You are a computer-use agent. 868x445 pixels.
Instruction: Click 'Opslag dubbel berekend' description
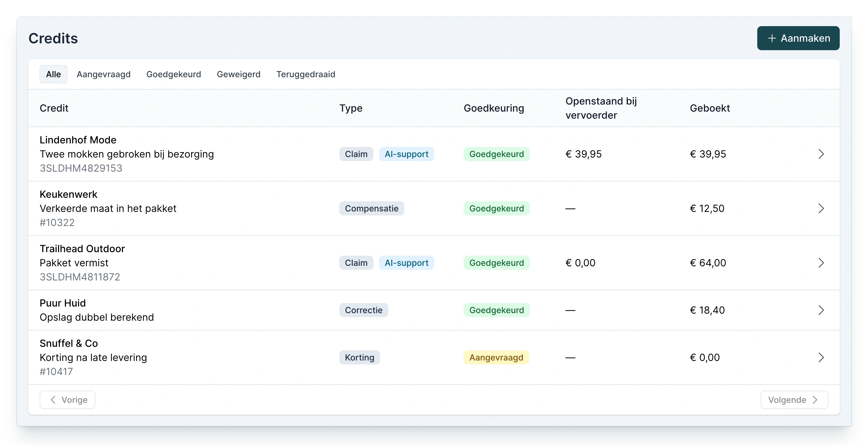pyautogui.click(x=97, y=317)
